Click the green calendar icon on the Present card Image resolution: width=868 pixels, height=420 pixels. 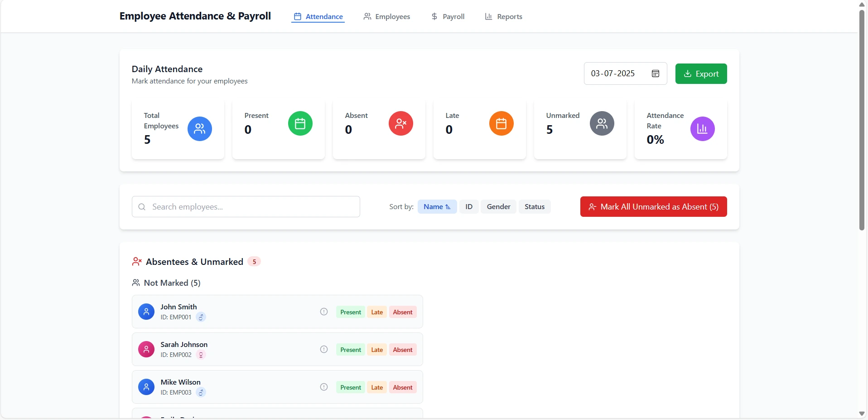click(300, 123)
